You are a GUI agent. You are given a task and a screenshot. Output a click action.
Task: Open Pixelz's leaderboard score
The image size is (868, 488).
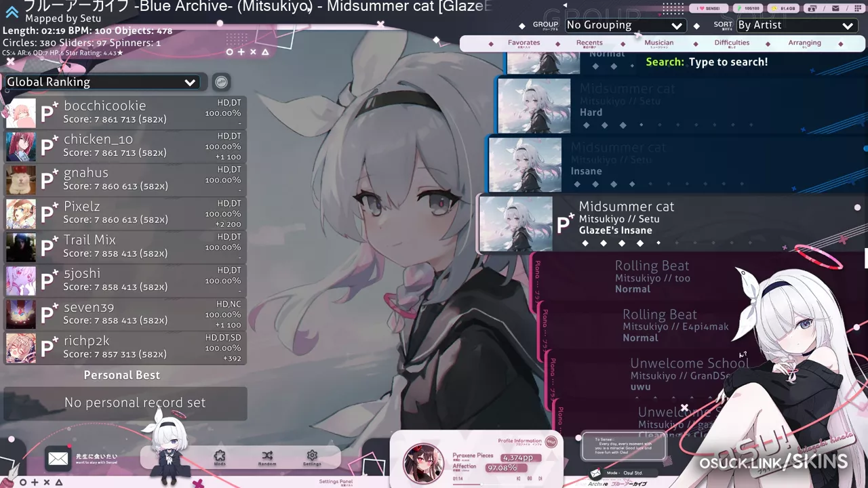[125, 213]
